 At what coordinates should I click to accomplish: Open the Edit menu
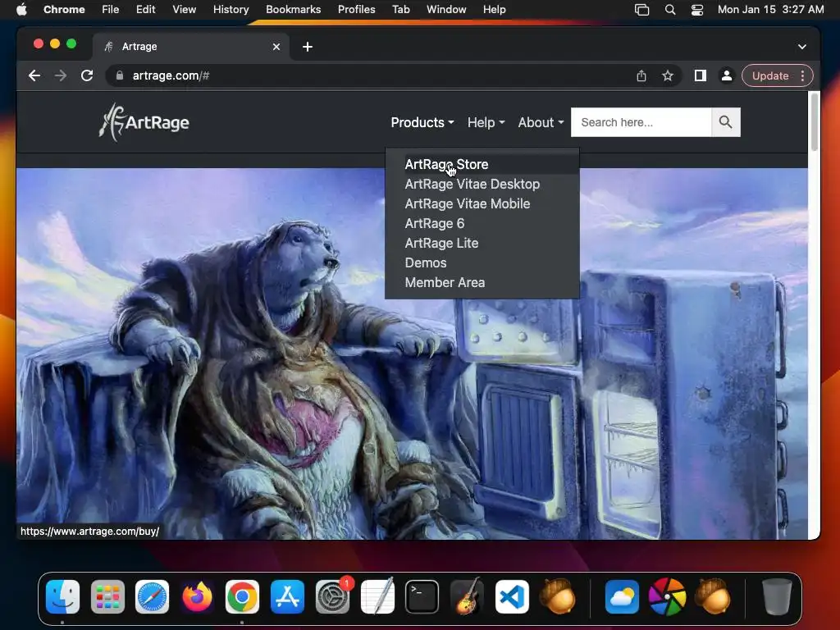145,10
